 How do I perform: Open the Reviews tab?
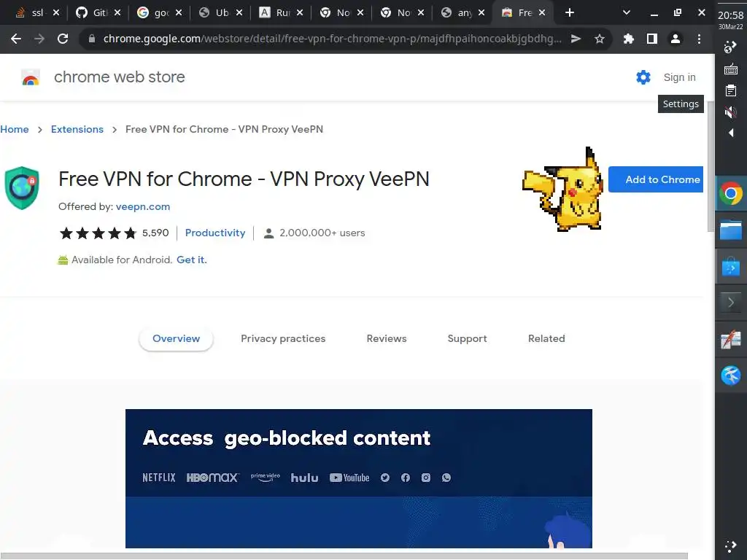coord(387,338)
